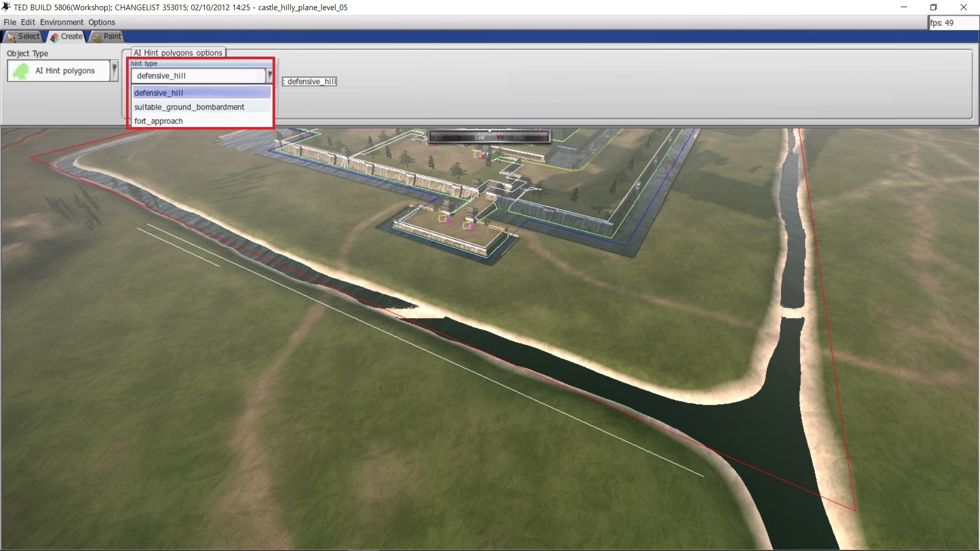Click the TED application icon in title bar
Image resolution: width=980 pixels, height=551 pixels.
pyautogui.click(x=7, y=7)
